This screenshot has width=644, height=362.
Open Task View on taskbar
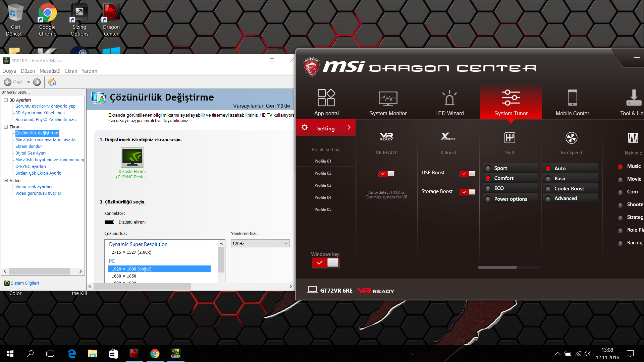pos(50,354)
